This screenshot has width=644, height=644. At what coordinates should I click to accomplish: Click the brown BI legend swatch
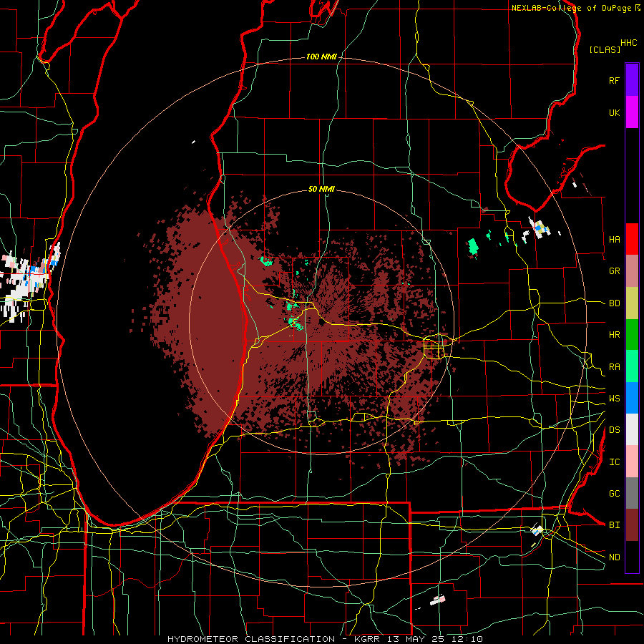coord(632,525)
